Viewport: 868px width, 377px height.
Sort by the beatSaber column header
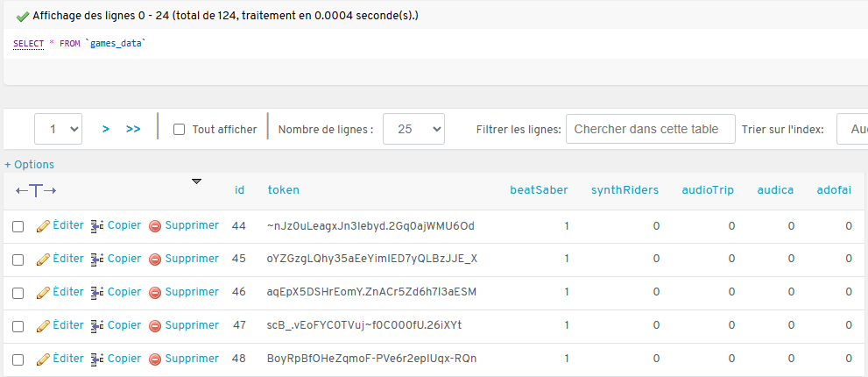[x=539, y=190]
